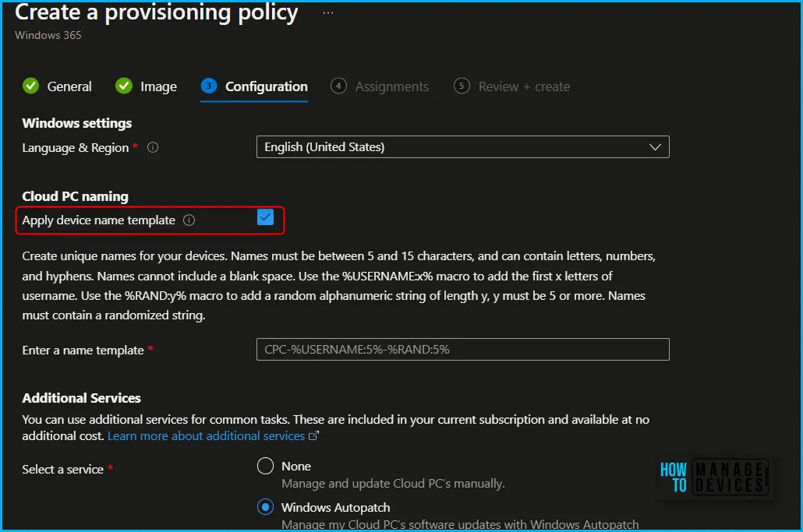
Task: Click the info icon beside Apply device name template
Action: point(189,220)
